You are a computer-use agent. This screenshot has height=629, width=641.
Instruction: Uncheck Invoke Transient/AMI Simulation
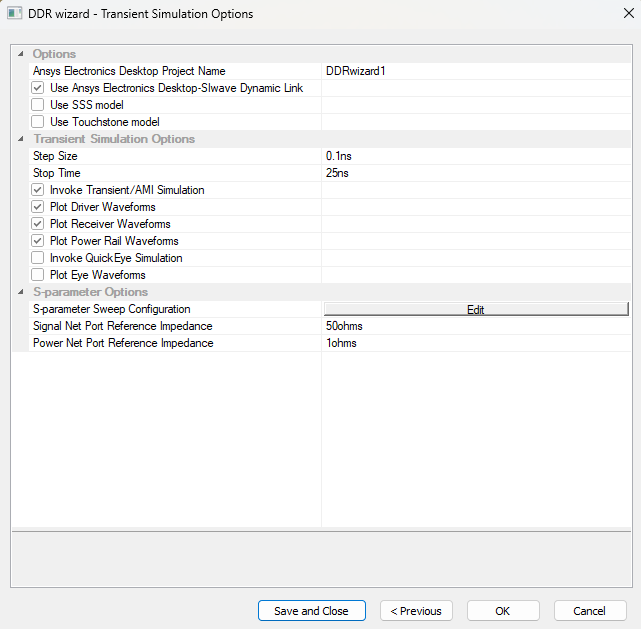tap(38, 190)
